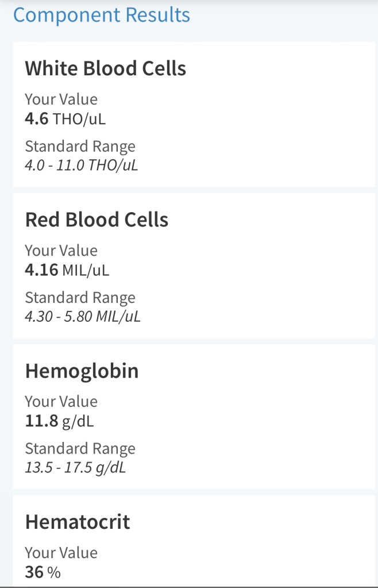Select the White Blood Cells title

[x=105, y=69]
